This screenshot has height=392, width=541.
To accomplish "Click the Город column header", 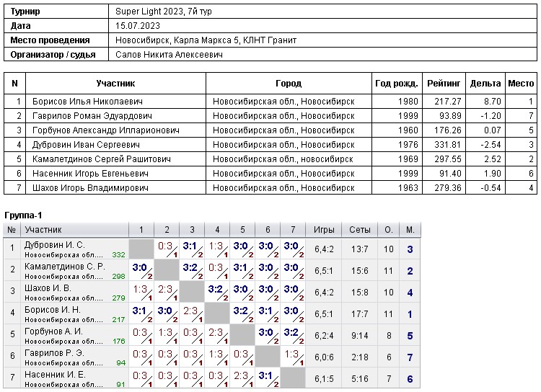I will tap(289, 84).
